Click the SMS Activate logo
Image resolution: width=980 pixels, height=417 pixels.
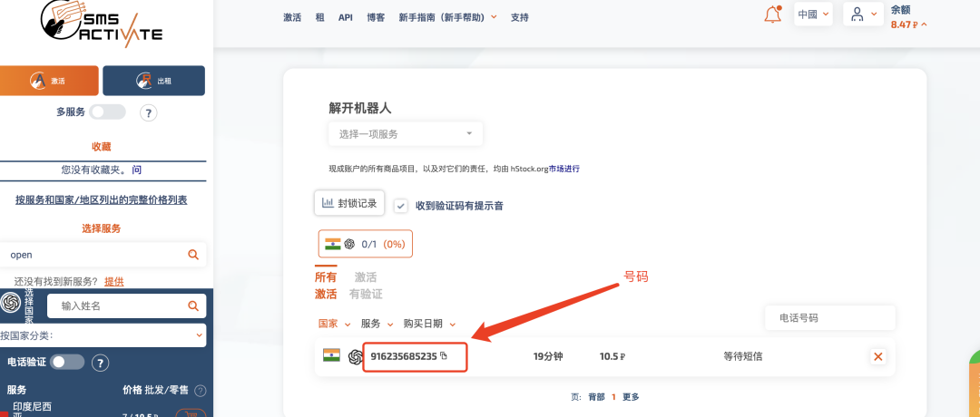pyautogui.click(x=102, y=24)
